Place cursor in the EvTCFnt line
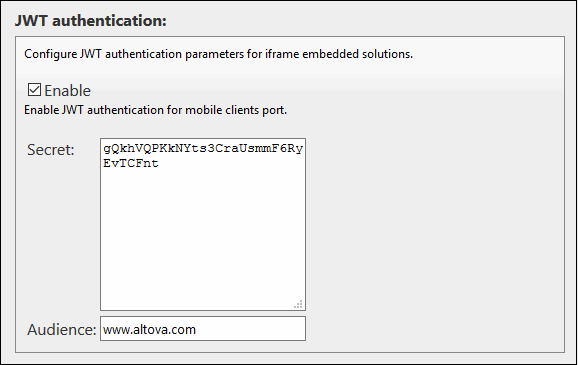Image resolution: width=578 pixels, height=365 pixels. tap(131, 163)
